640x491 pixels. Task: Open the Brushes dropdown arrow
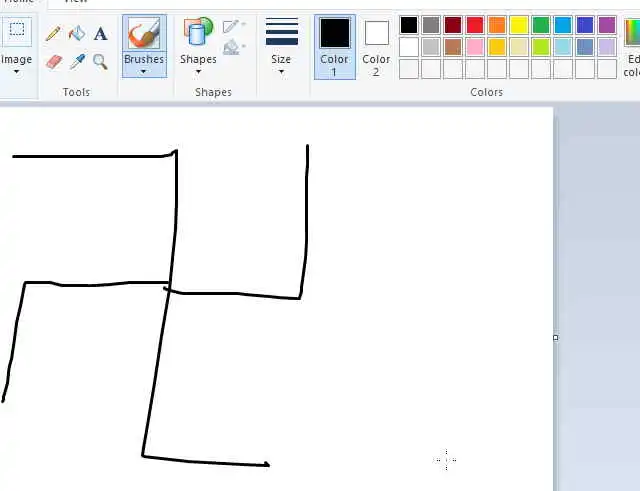144,72
